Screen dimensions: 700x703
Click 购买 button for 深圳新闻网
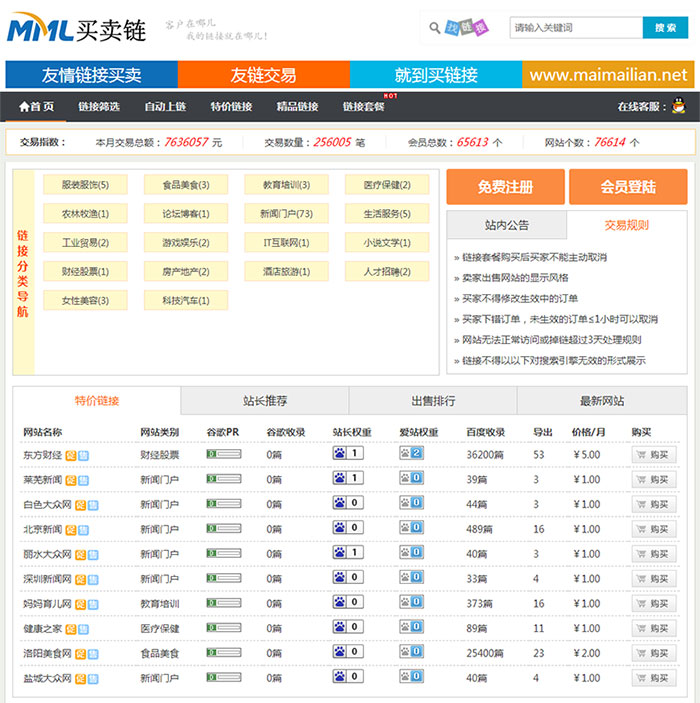pyautogui.click(x=653, y=579)
